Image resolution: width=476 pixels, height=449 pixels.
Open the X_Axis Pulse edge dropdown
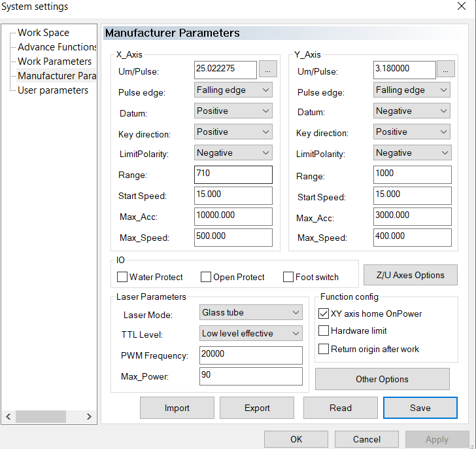pos(233,90)
